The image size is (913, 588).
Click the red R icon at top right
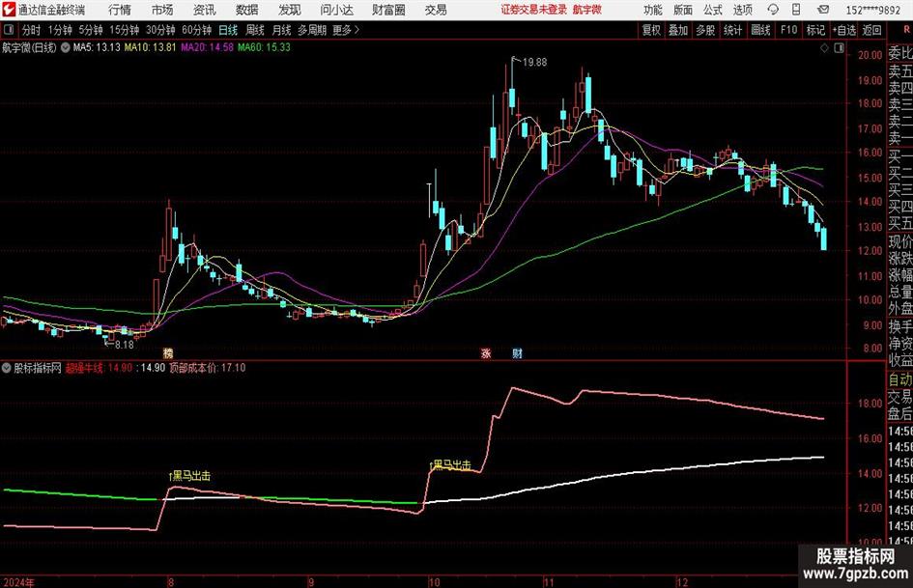coord(906,30)
